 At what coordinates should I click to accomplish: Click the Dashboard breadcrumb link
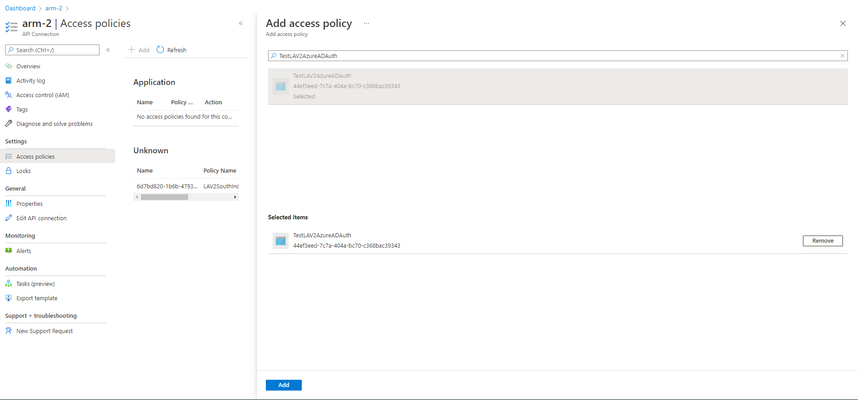[20, 8]
